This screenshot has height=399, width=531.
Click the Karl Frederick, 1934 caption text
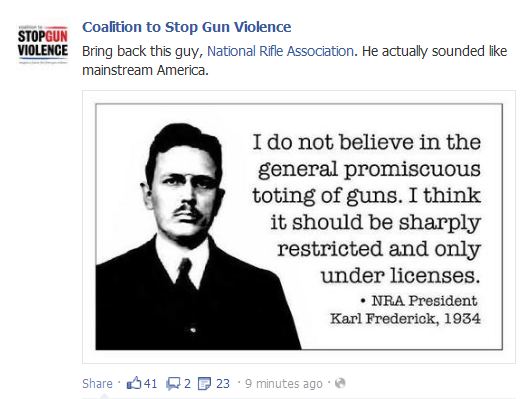pos(405,318)
